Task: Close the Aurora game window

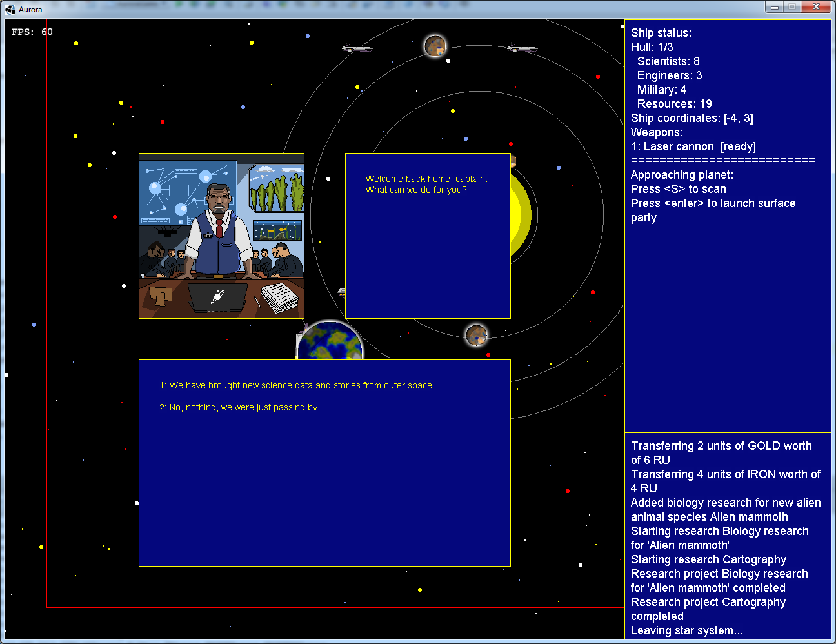Action: (x=815, y=7)
